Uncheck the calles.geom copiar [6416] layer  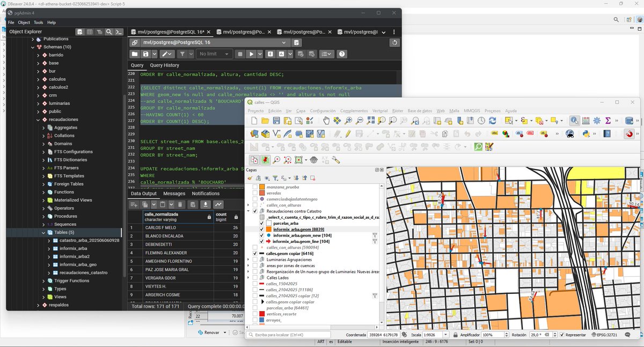255,254
